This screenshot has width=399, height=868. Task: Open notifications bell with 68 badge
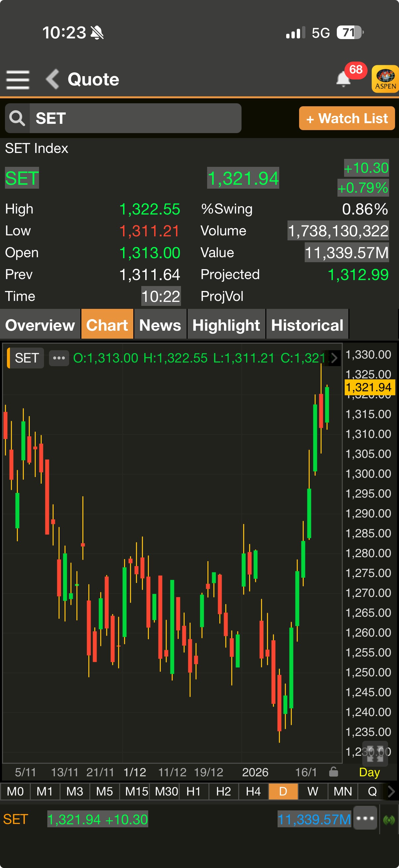[343, 79]
